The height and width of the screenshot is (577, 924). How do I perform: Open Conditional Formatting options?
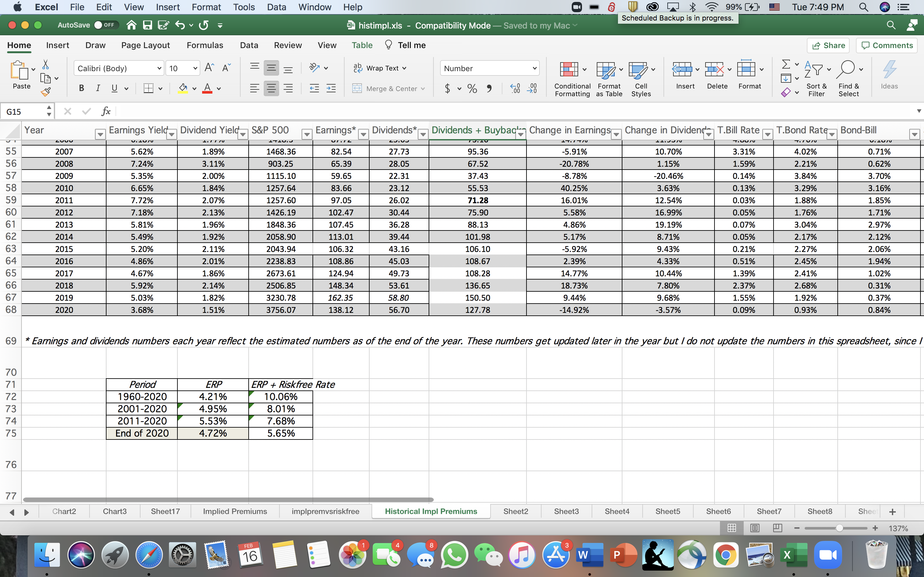[x=571, y=76]
